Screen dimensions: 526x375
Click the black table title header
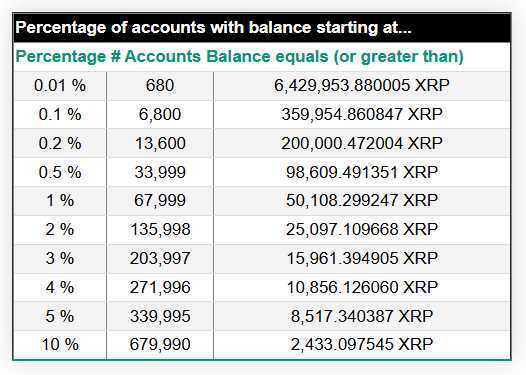262,27
